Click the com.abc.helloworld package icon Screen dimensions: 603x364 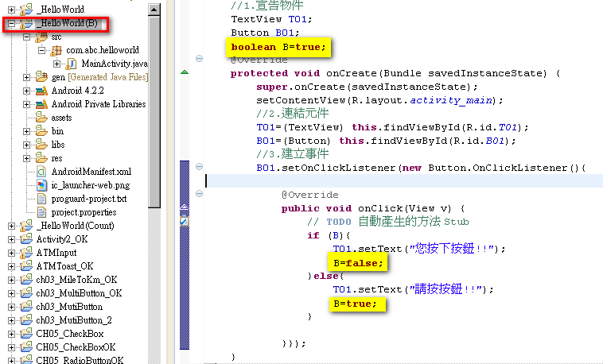[56, 50]
